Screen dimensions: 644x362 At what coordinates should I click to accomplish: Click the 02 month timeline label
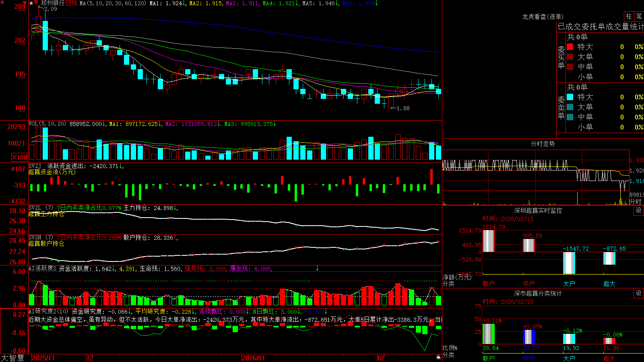click(x=381, y=358)
